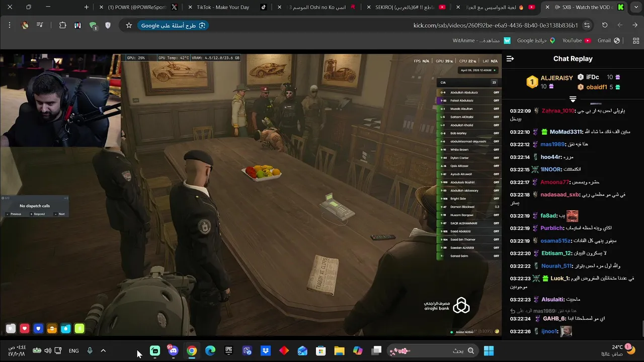Click the kick.com video URL address bar
Image resolution: width=644 pixels, height=362 pixels.
tap(496, 25)
